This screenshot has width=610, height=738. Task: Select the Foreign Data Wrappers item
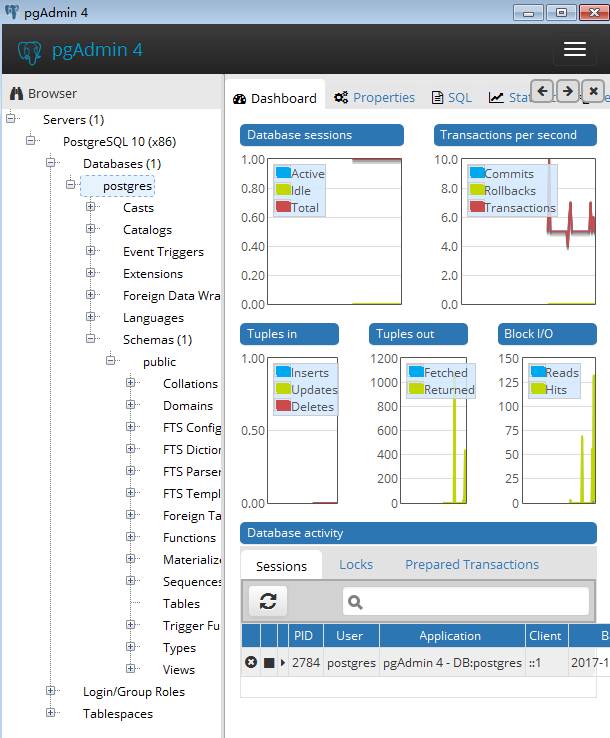tap(171, 296)
